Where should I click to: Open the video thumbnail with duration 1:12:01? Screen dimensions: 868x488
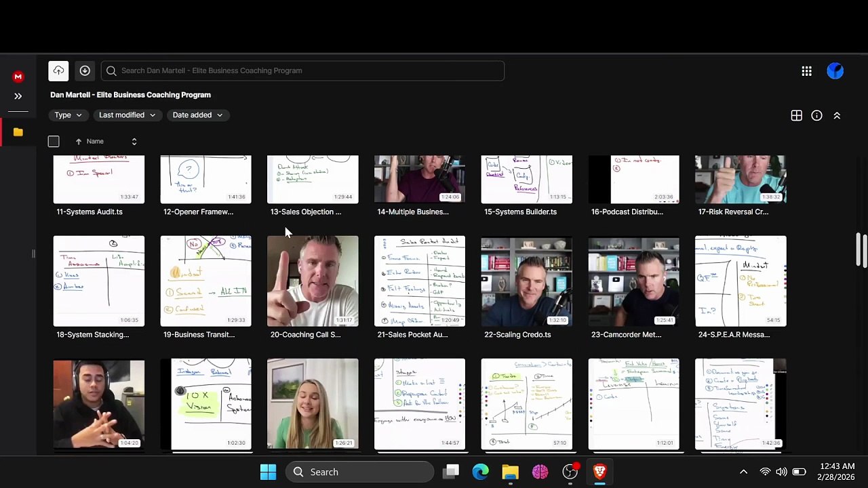633,405
